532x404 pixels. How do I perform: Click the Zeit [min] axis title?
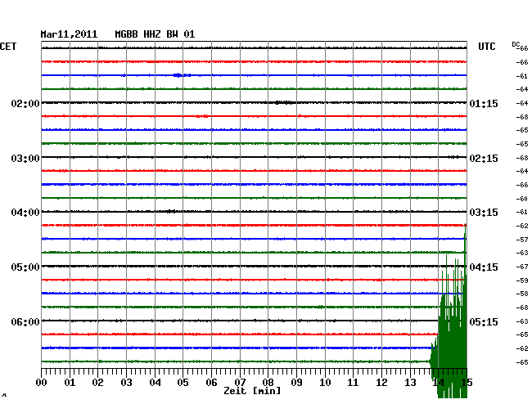252,391
